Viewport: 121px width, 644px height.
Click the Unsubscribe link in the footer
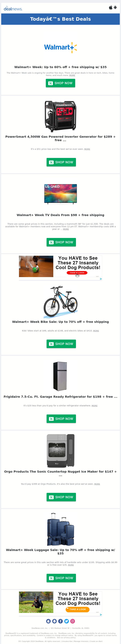click(x=67, y=641)
